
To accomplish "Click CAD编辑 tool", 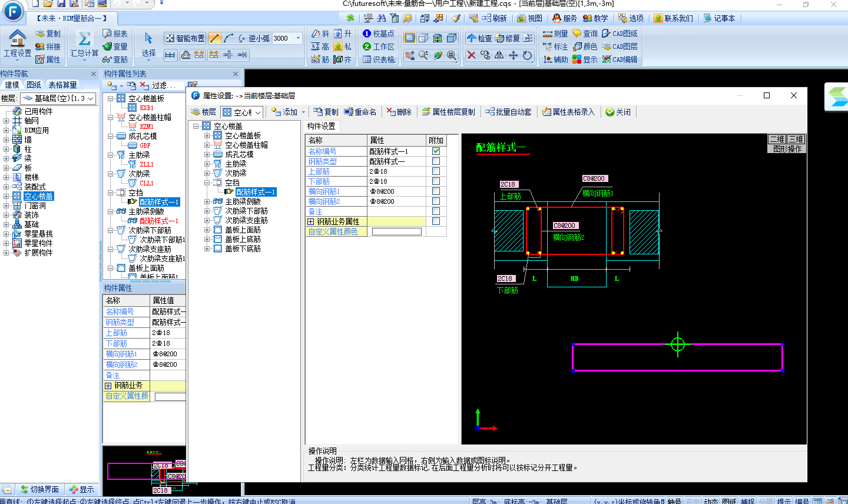I will (x=620, y=59).
